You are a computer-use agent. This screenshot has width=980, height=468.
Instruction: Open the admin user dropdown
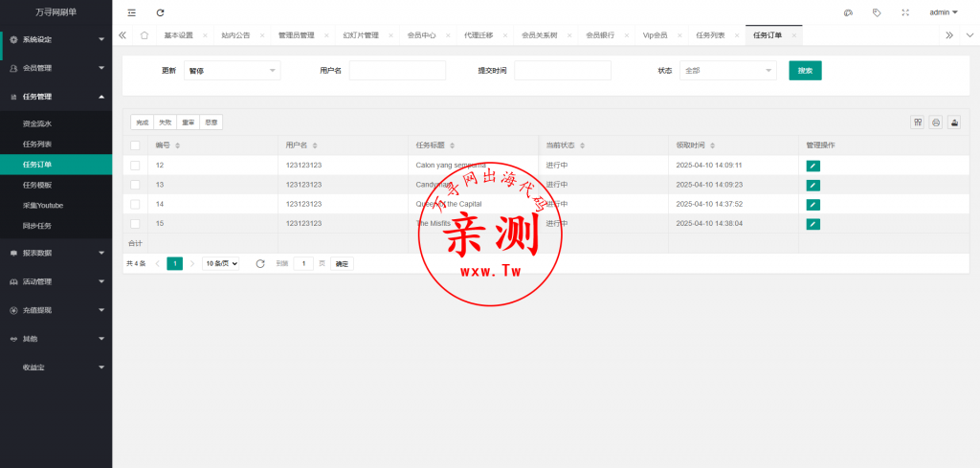[943, 12]
